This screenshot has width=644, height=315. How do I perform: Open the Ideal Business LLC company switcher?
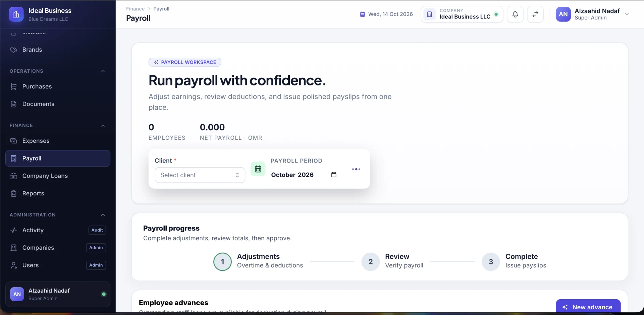coord(462,14)
